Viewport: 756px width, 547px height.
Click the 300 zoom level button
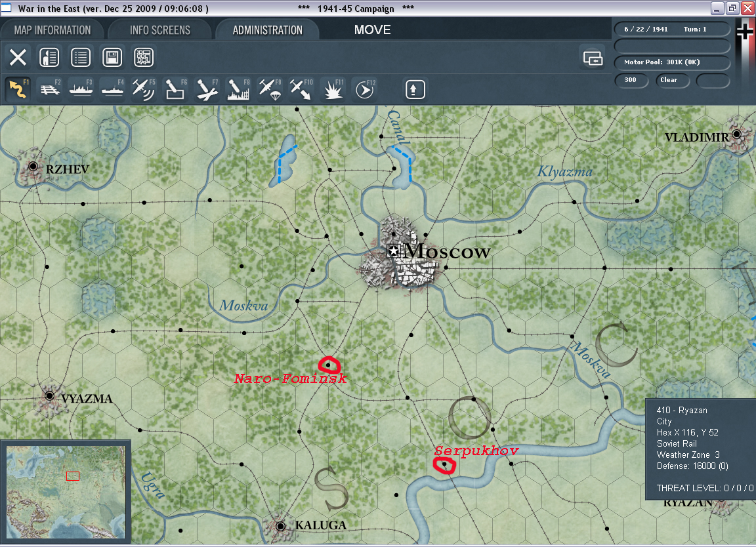(x=631, y=80)
